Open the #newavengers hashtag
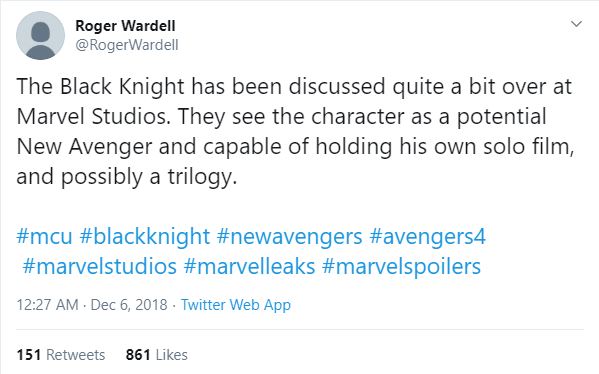 [x=289, y=236]
